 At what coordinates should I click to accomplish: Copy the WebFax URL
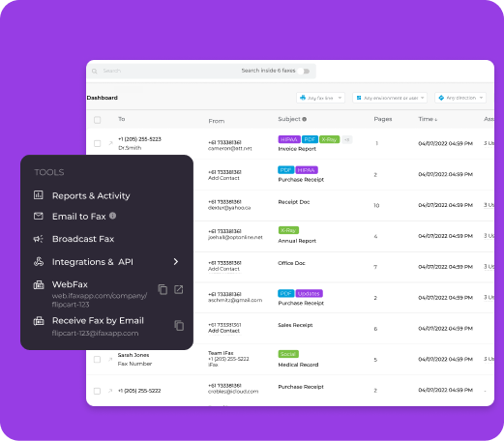[163, 289]
